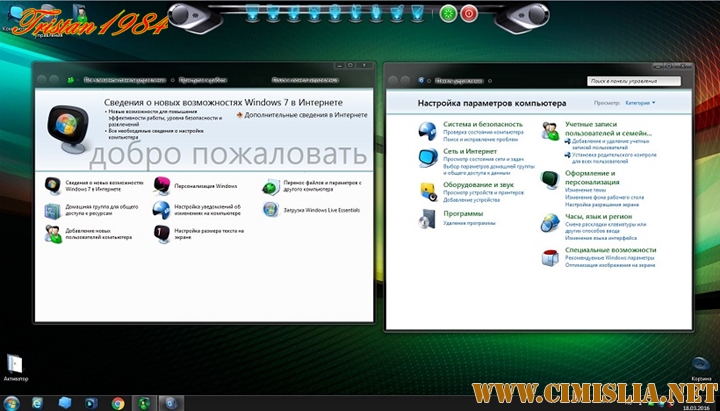Open Сеть и Интернет category icon

tap(427, 158)
